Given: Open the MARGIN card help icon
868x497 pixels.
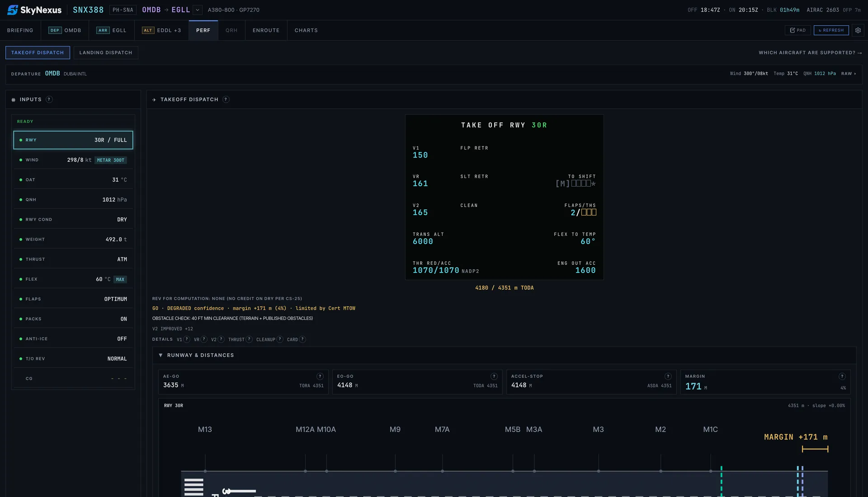Looking at the screenshot, I should [842, 376].
